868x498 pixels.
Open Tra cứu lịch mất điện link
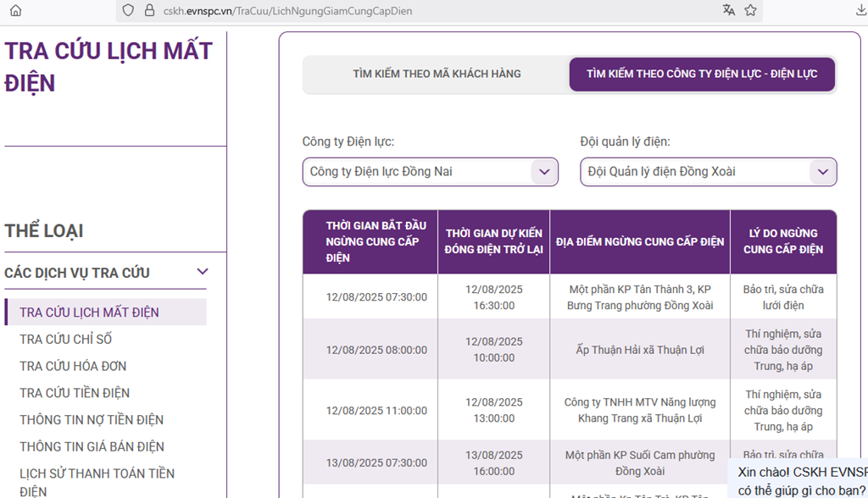89,313
